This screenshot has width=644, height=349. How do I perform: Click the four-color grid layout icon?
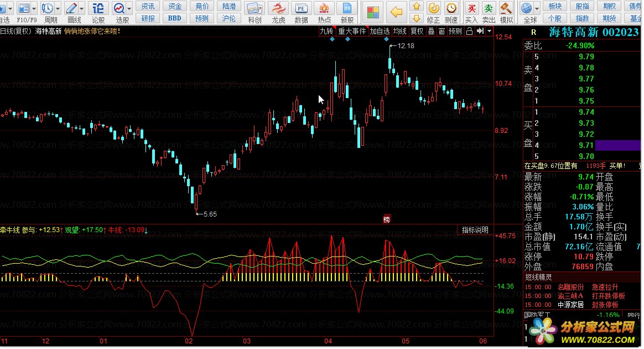click(x=373, y=12)
